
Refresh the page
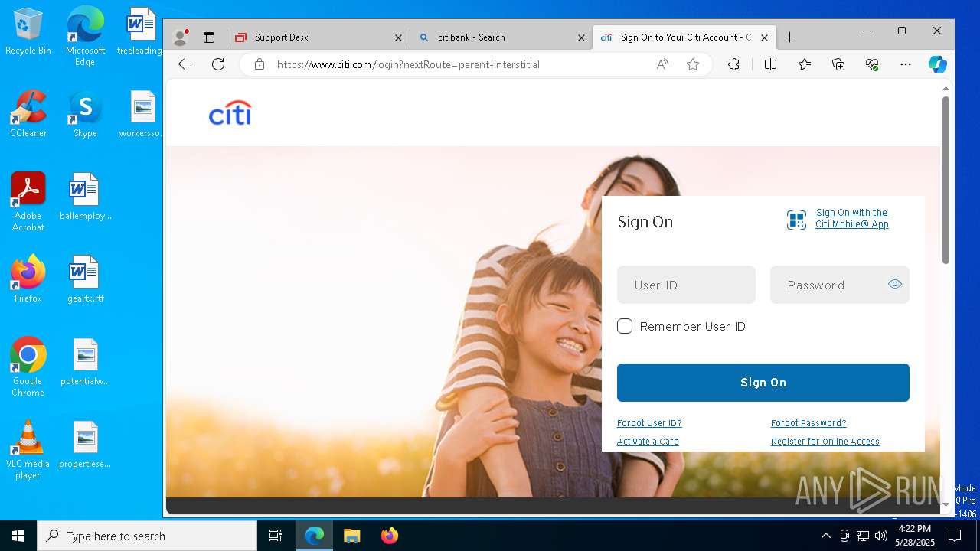218,64
